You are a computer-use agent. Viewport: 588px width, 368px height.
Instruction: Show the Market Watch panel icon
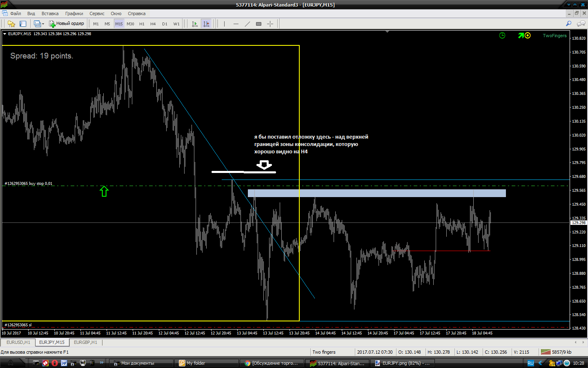click(23, 24)
